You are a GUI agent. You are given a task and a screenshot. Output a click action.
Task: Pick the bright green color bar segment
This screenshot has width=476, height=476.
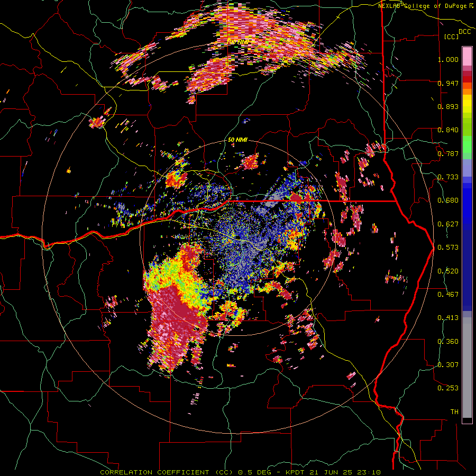pos(467,144)
